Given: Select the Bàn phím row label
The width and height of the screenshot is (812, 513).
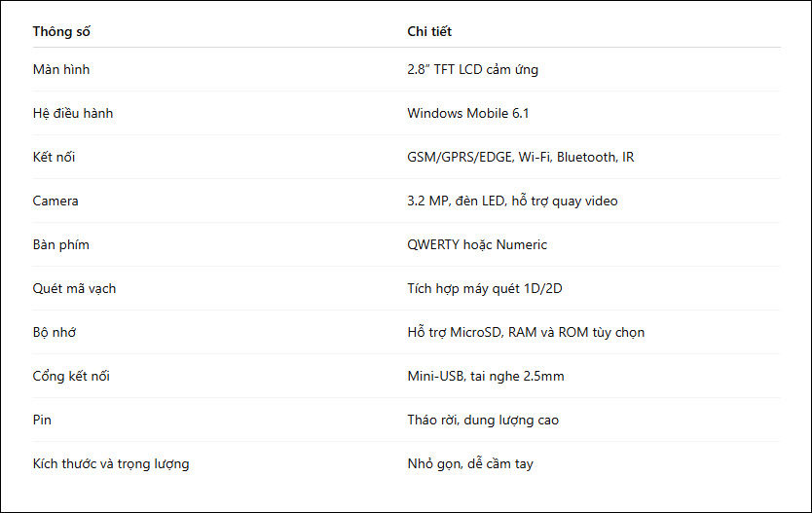Looking at the screenshot, I should (60, 245).
